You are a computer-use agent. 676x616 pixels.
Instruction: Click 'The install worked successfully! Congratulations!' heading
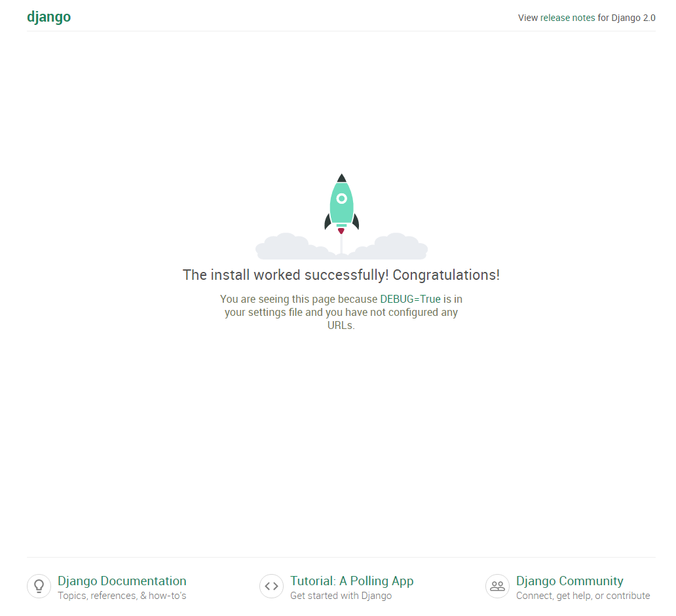pos(341,275)
